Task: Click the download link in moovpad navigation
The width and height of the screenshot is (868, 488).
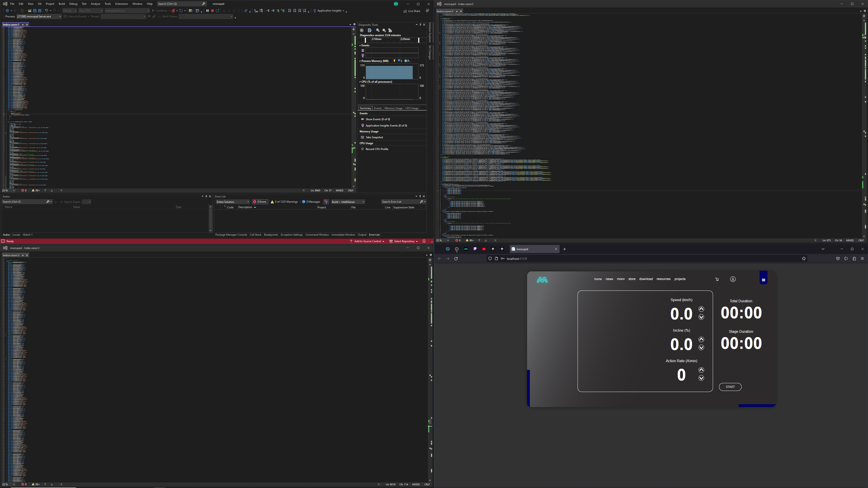Action: [646, 279]
